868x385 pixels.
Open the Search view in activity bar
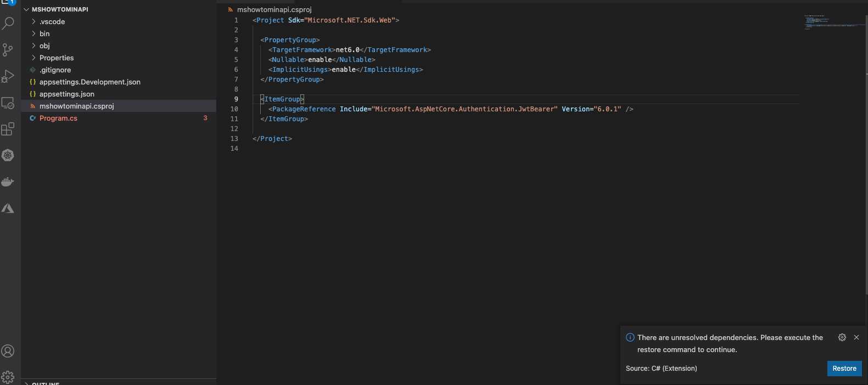[x=8, y=24]
